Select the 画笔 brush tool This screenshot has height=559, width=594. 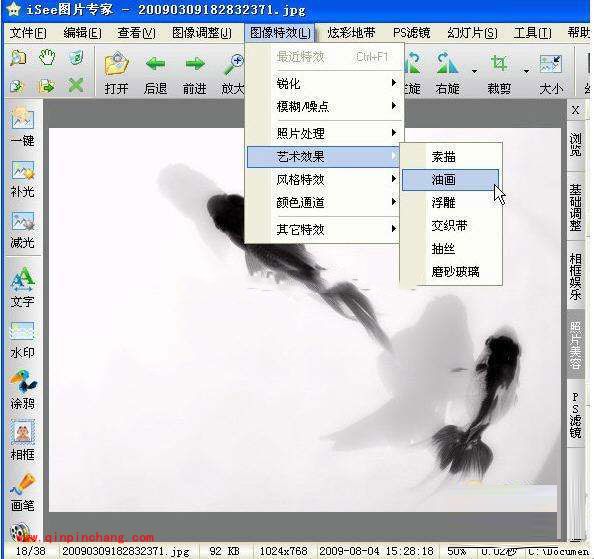click(x=23, y=483)
